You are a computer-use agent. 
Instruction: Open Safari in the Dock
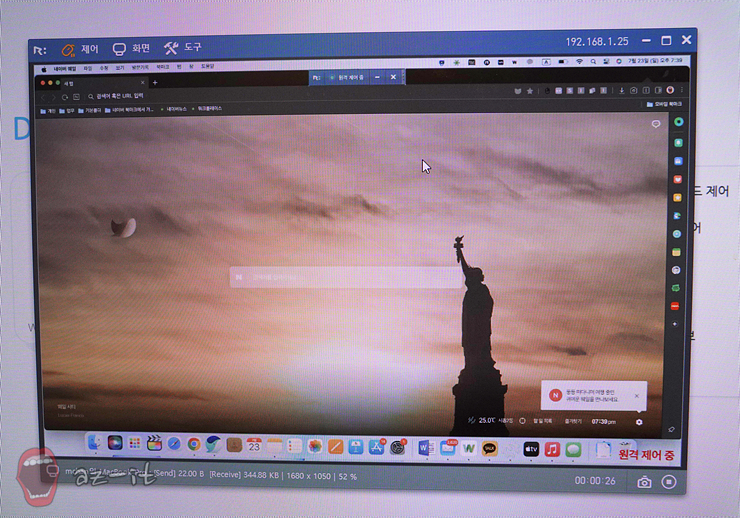174,443
